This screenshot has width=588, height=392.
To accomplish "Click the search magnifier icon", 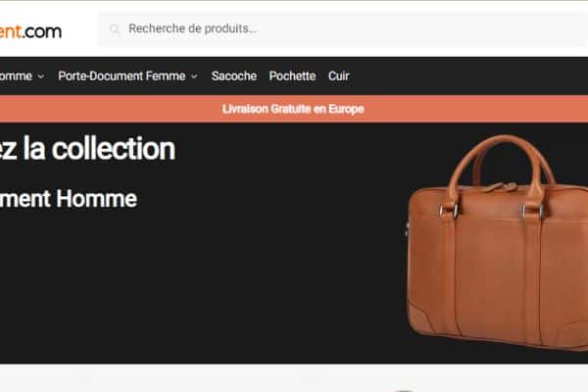I will 114,28.
